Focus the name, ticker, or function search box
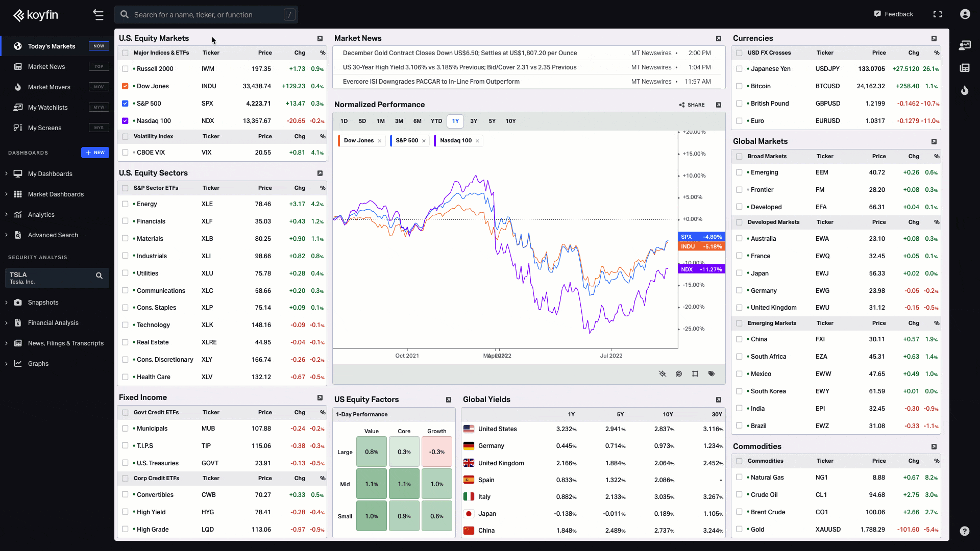The image size is (980, 551). pyautogui.click(x=206, y=15)
